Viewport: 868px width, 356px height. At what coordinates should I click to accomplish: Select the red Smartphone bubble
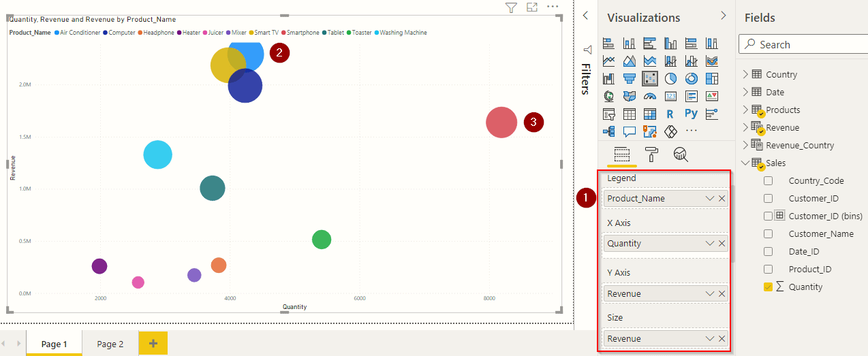pyautogui.click(x=501, y=123)
